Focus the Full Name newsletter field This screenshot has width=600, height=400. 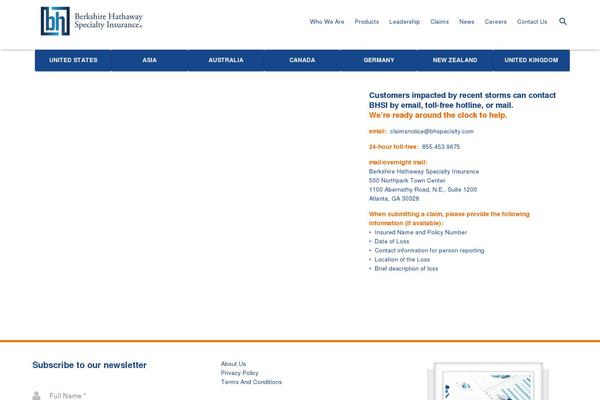pyautogui.click(x=115, y=396)
